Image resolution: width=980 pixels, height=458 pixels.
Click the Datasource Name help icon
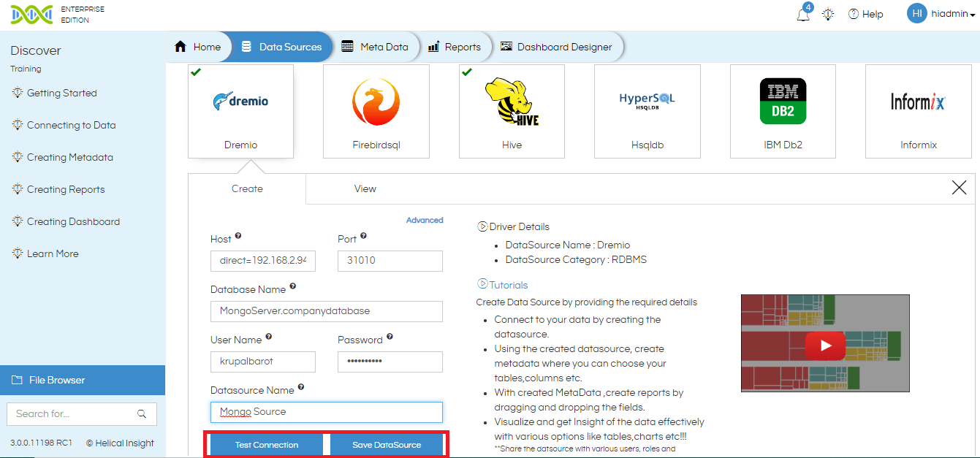(301, 388)
